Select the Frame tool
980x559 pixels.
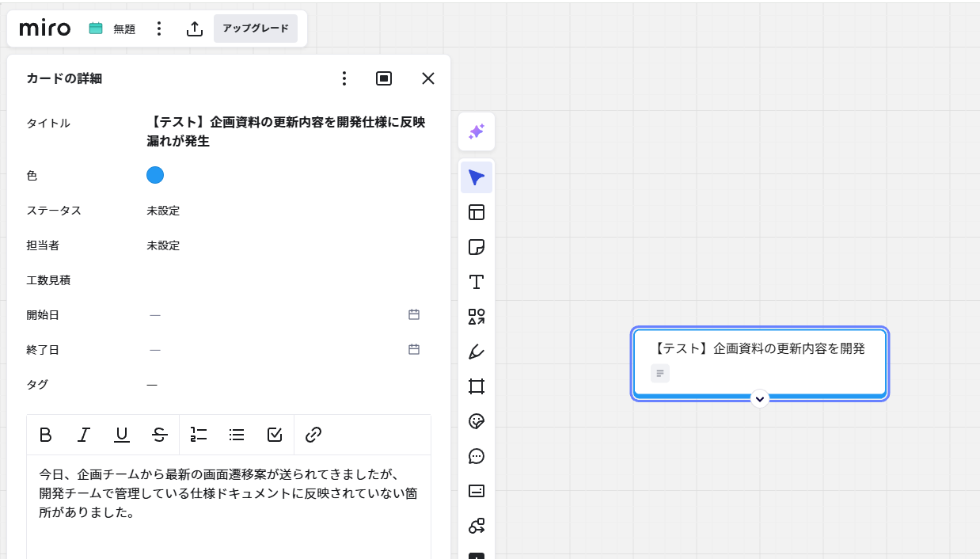pyautogui.click(x=476, y=386)
